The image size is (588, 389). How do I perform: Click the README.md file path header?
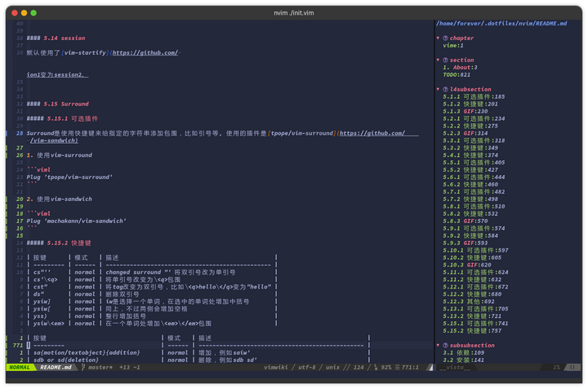(501, 23)
